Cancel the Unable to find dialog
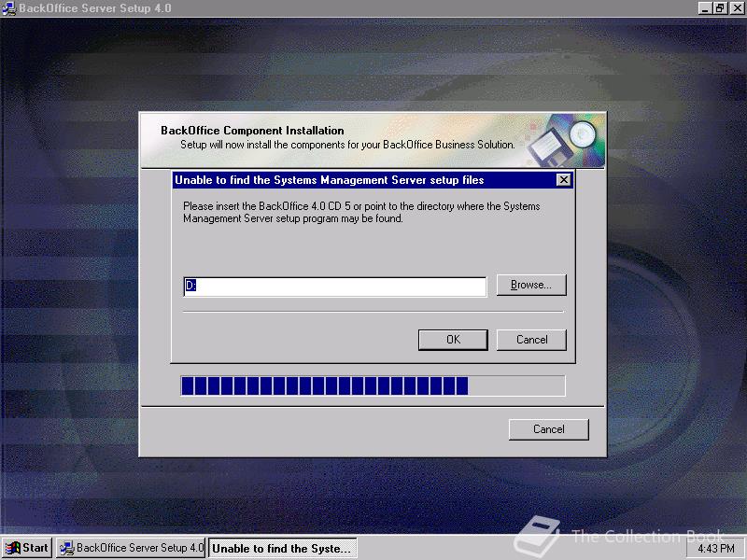The height and width of the screenshot is (560, 747). point(531,340)
